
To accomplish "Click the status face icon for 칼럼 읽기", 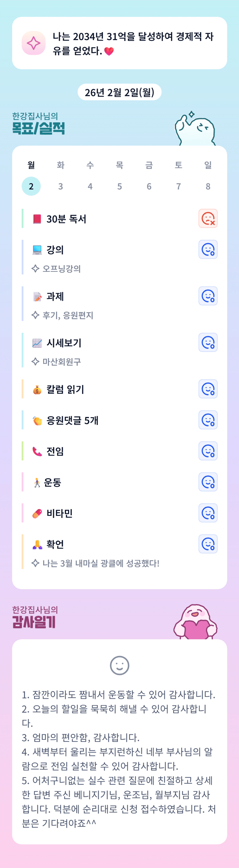I will pyautogui.click(x=208, y=389).
